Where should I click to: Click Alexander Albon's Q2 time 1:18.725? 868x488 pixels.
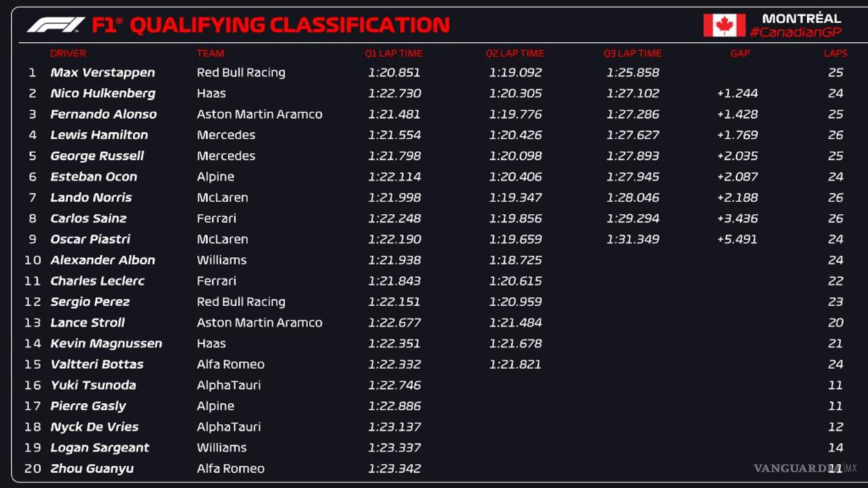516,260
